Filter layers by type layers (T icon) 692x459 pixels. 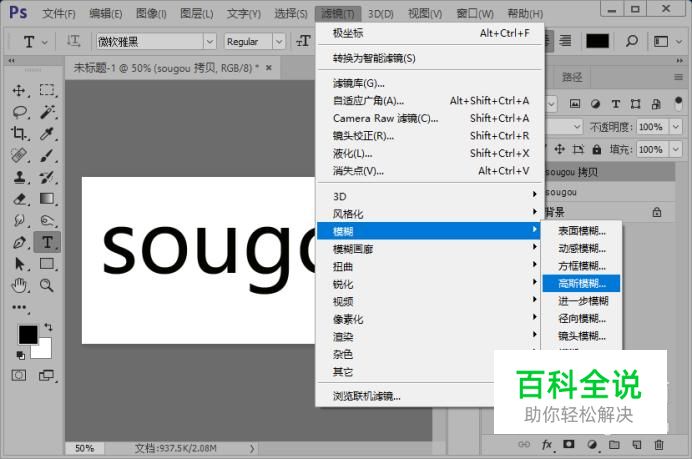[x=616, y=104]
